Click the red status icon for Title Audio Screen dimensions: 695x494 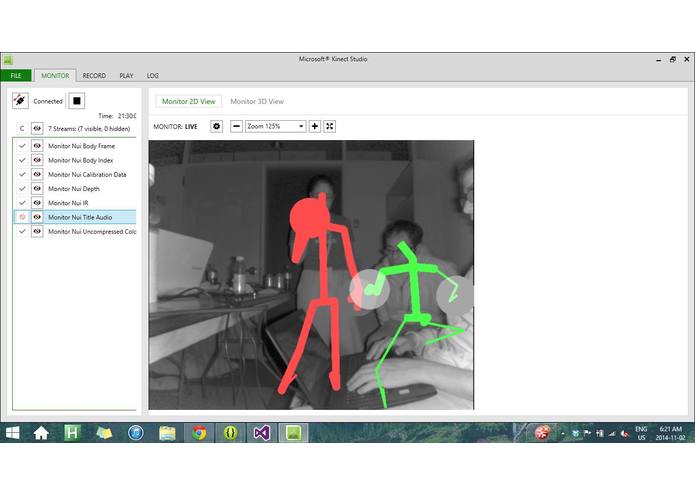(x=22, y=217)
